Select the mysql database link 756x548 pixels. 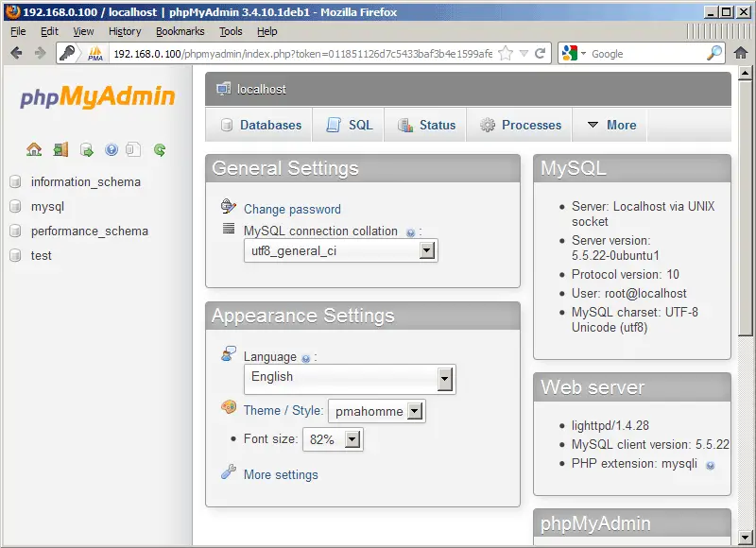pos(48,207)
